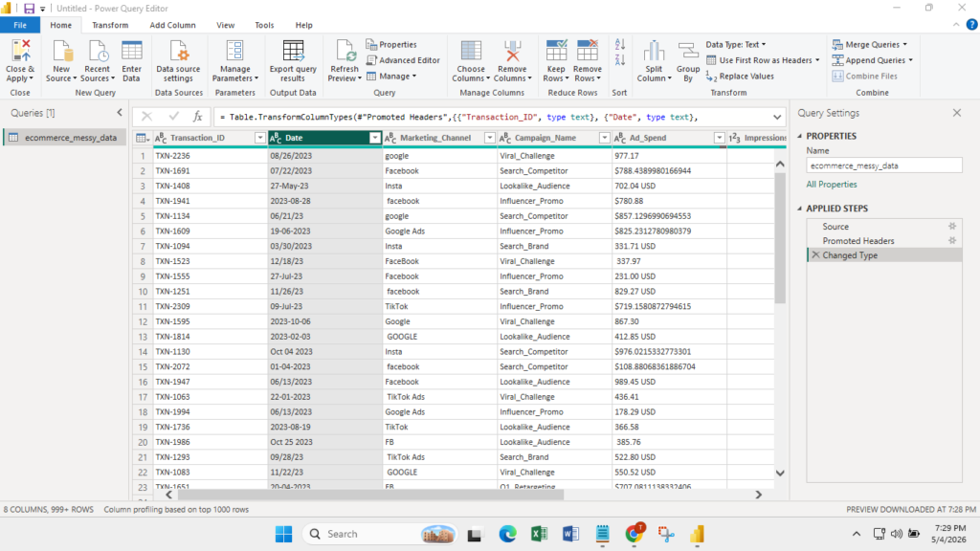
Task: Save with the quick access save icon
Action: [x=29, y=8]
